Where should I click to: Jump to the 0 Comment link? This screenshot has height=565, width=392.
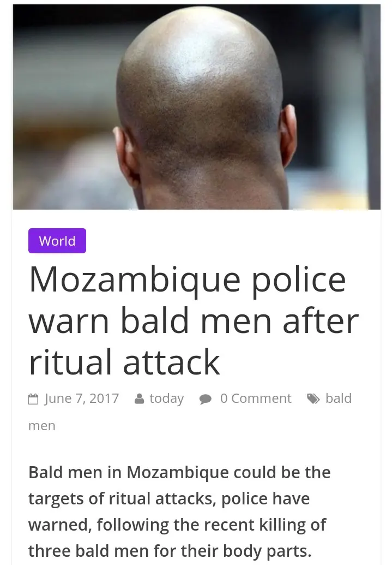(256, 399)
